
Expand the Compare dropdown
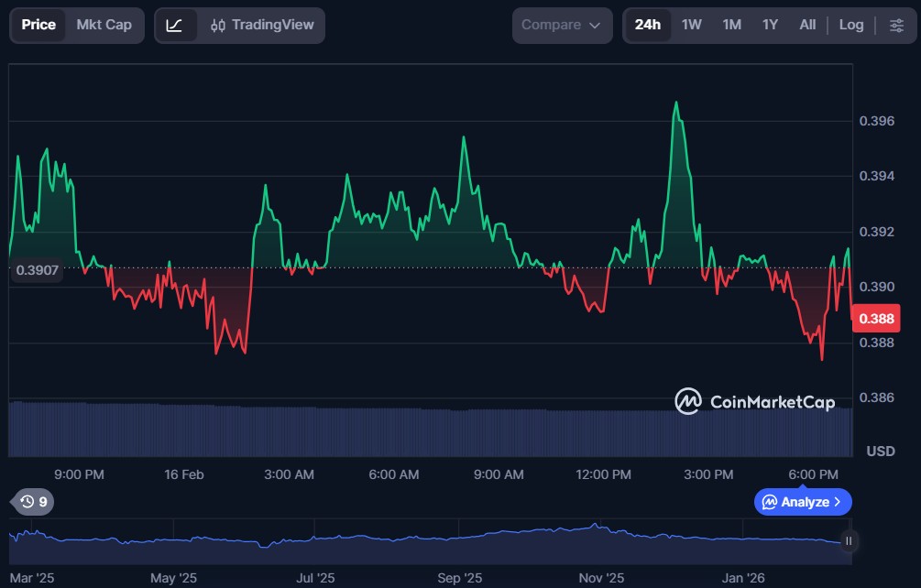561,26
